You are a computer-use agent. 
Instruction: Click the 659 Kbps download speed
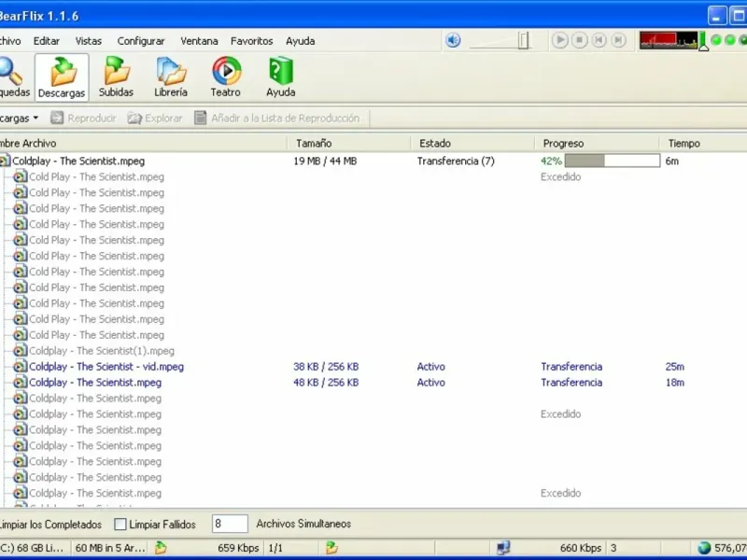pos(238,548)
